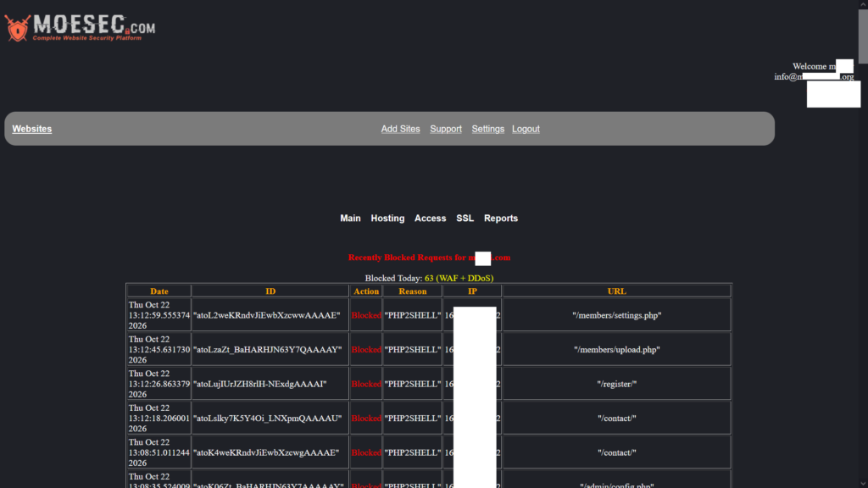
Task: Click the Action column header
Action: click(x=366, y=291)
